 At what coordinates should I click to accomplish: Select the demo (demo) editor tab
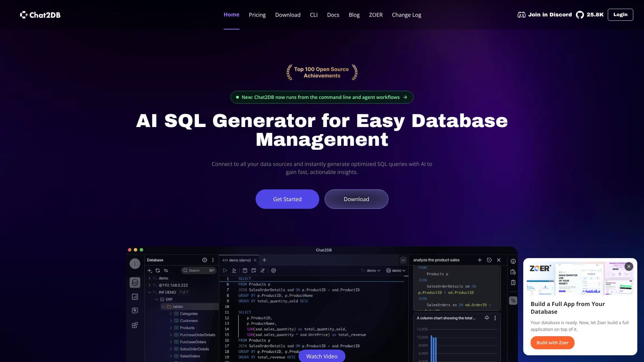(239, 260)
